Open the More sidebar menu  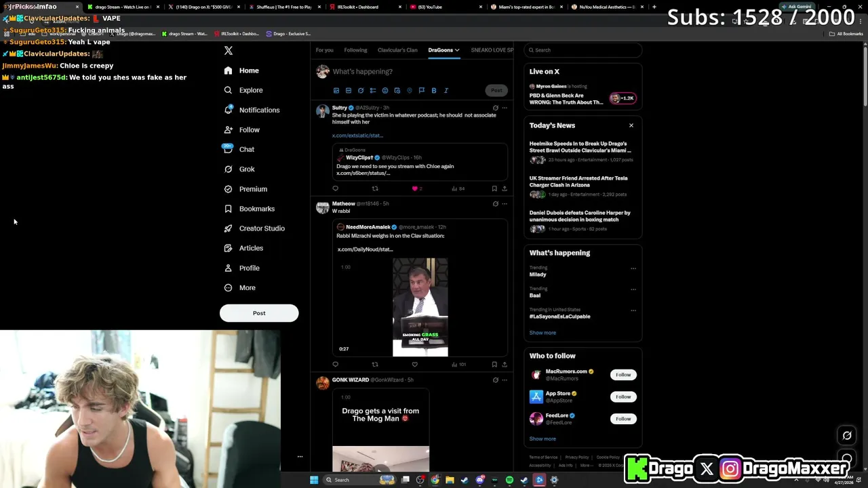pos(240,287)
